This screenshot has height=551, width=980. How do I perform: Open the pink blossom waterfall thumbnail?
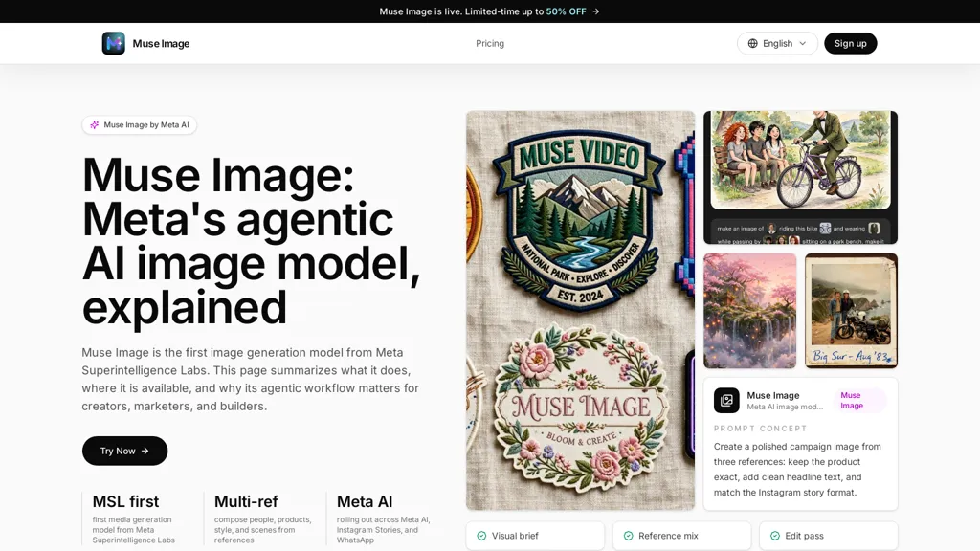click(x=750, y=311)
